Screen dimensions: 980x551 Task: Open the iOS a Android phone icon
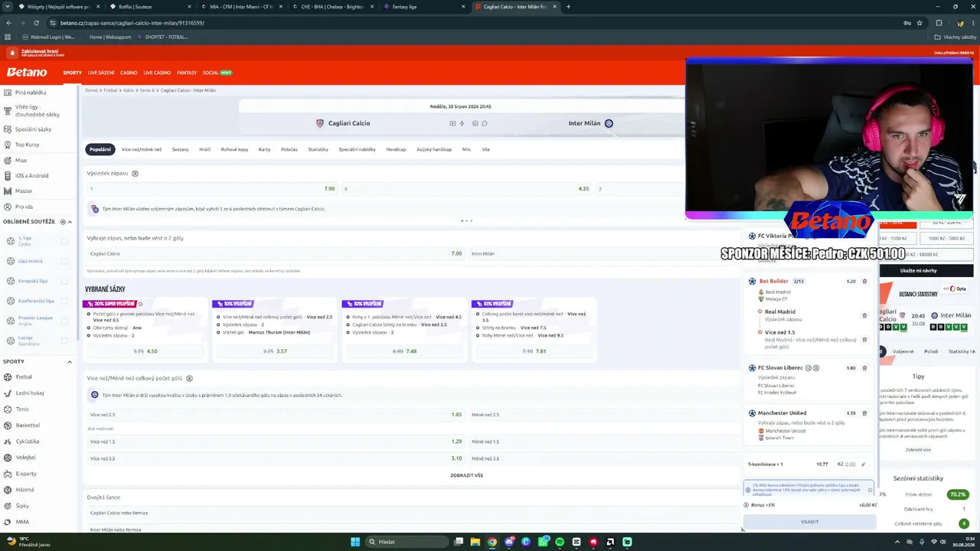coord(8,176)
